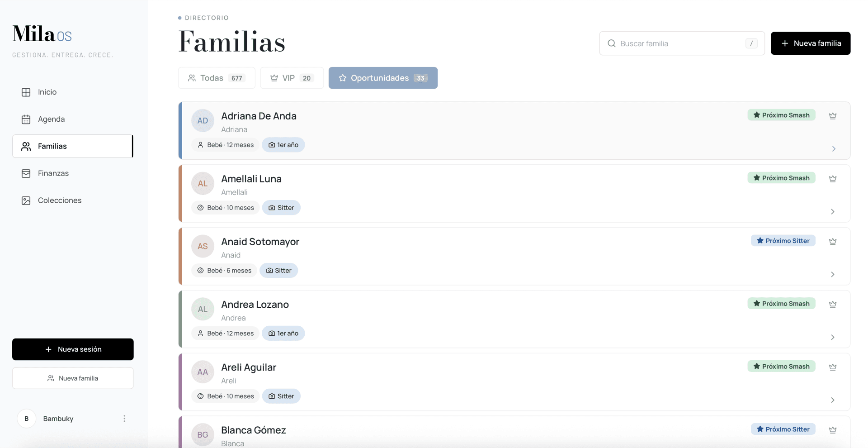Click the AD avatar of Adriana

203,120
